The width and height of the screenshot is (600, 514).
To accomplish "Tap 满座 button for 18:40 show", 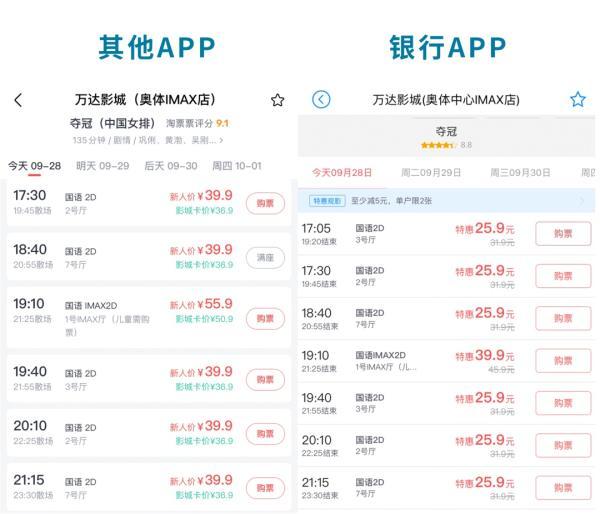I will click(x=265, y=257).
